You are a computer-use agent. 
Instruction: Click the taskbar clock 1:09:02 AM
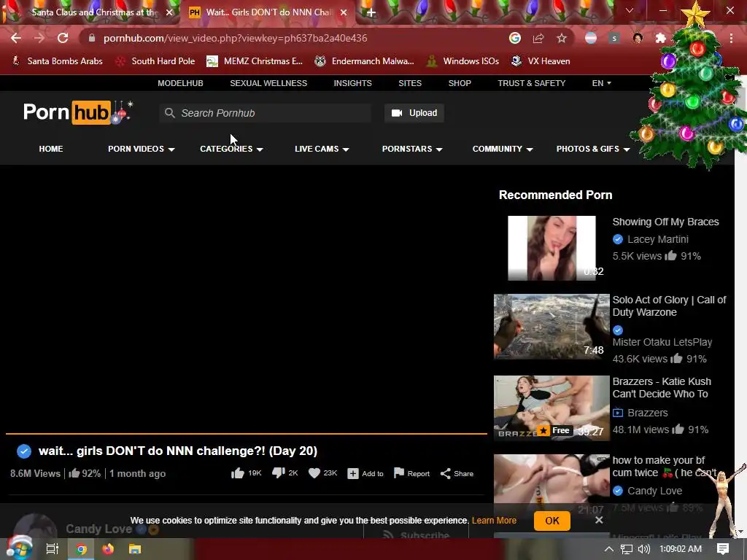681,549
